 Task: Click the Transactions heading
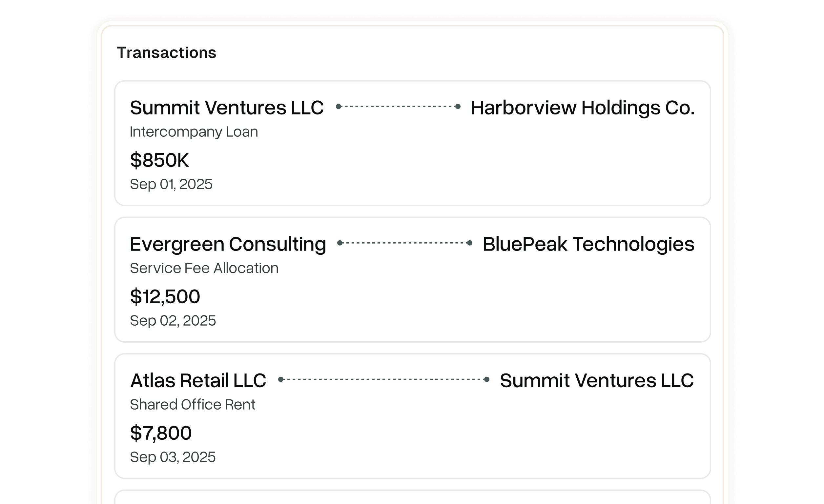click(x=167, y=53)
